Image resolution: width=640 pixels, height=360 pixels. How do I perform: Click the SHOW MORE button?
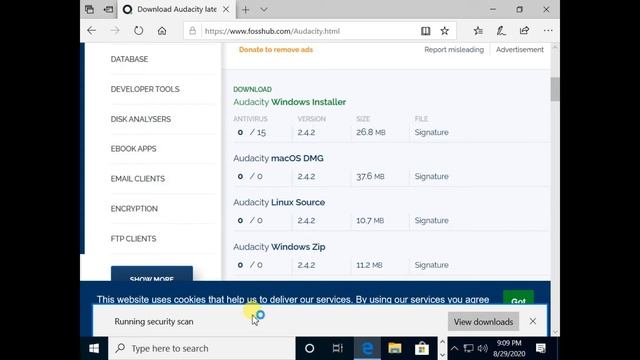pos(152,274)
